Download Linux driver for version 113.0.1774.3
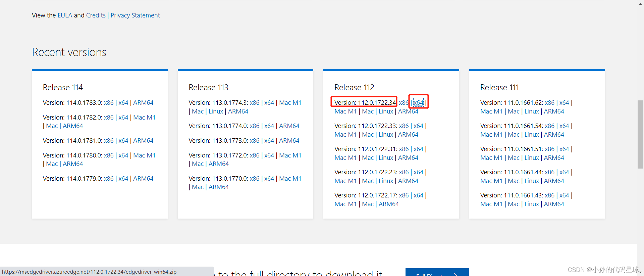Viewport: 644px width, 276px height. click(216, 111)
